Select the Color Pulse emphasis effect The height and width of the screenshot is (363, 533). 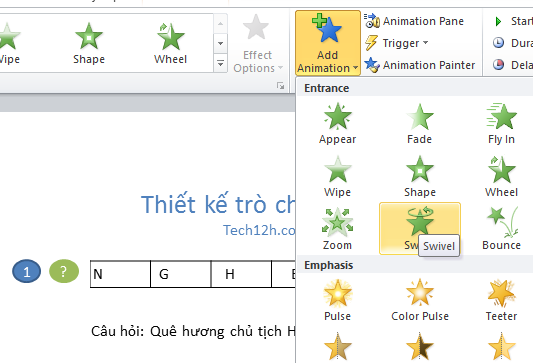click(x=419, y=300)
